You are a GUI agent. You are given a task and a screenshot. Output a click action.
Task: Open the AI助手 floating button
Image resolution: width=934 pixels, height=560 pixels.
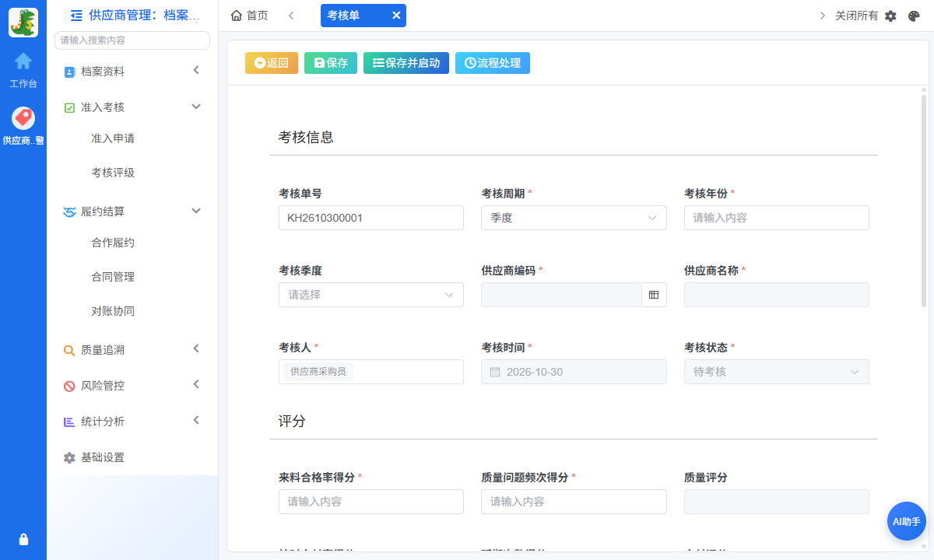[907, 521]
